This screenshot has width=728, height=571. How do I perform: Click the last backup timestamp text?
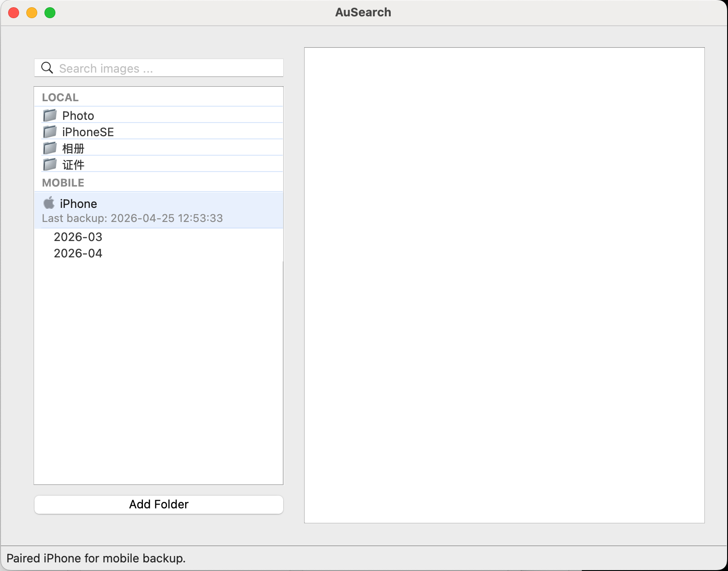tap(132, 218)
